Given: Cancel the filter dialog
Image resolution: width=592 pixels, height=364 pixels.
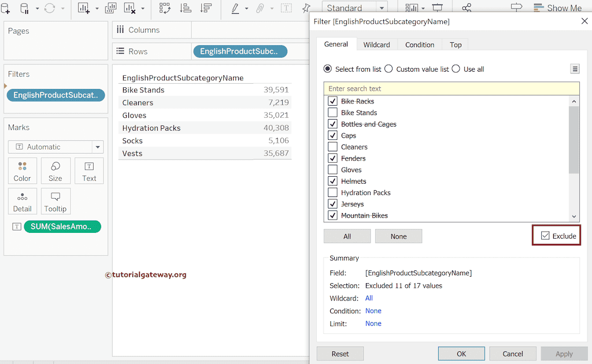Looking at the screenshot, I should [513, 354].
